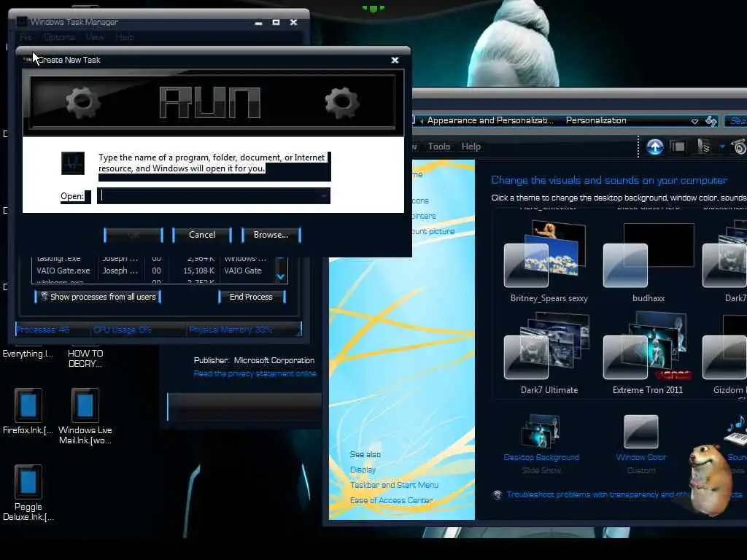Select the Dark7 Ultimate theme
This screenshot has height=560, width=747.
[x=549, y=354]
